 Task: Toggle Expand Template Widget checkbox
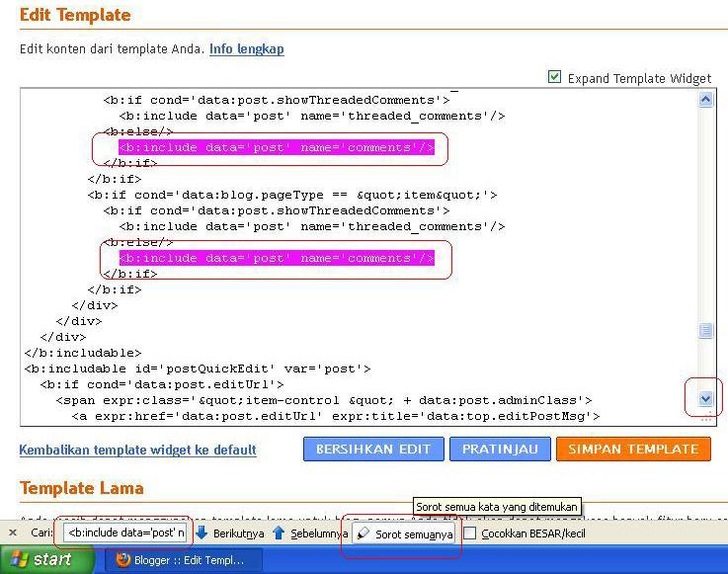[554, 77]
